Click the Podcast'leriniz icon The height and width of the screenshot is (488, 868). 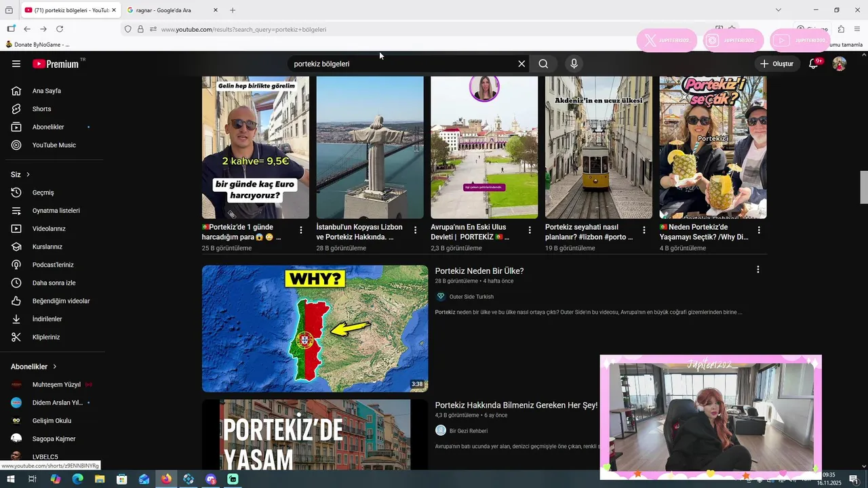[x=16, y=265]
